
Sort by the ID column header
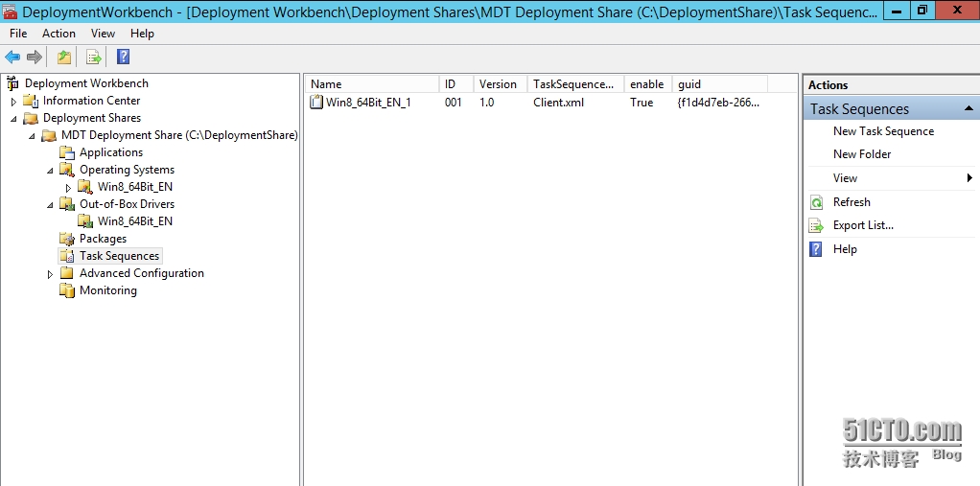click(456, 84)
